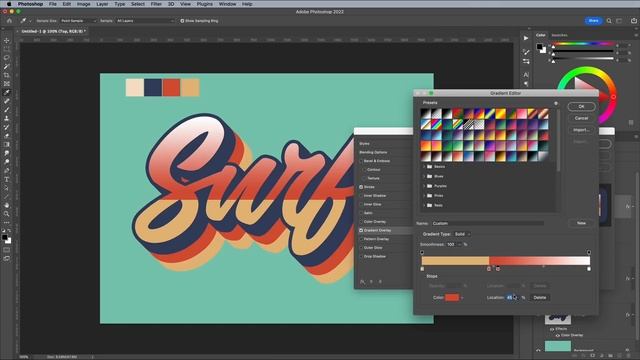Open the Smoothness value dropdown arrow
Screen dimensions: 640x360
click(x=459, y=244)
